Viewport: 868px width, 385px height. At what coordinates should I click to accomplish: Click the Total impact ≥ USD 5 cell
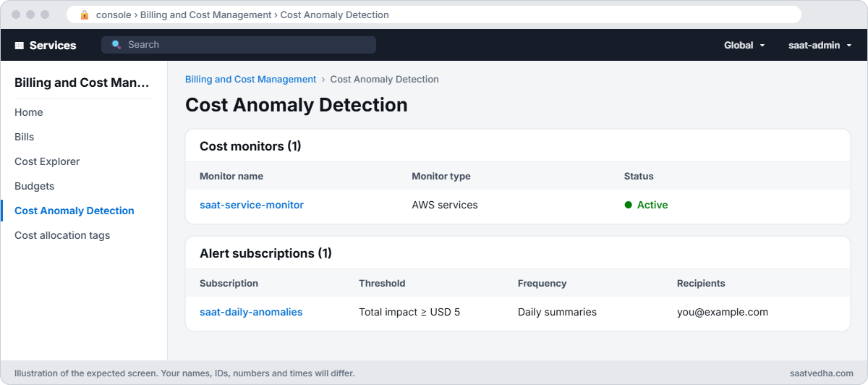pos(409,312)
